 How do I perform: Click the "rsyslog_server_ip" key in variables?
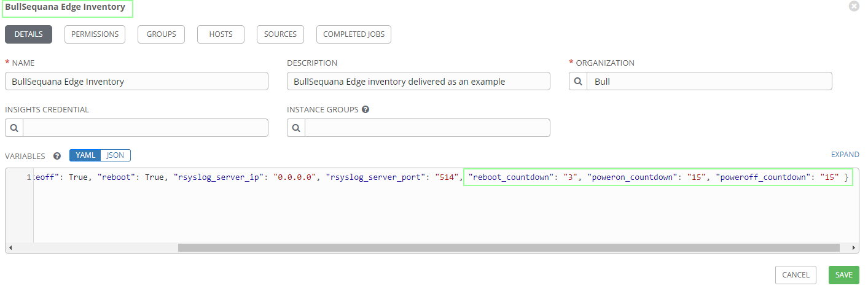coord(219,177)
